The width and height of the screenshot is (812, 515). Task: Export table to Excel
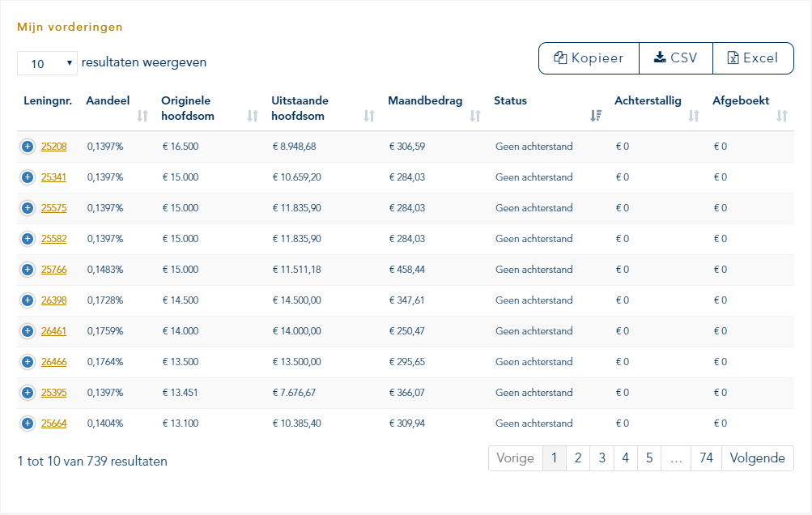click(x=753, y=58)
